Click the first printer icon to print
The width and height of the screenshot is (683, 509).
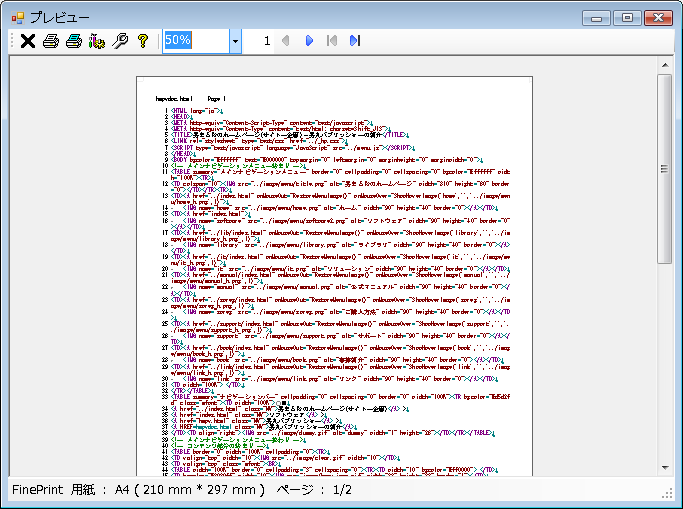tap(51, 41)
